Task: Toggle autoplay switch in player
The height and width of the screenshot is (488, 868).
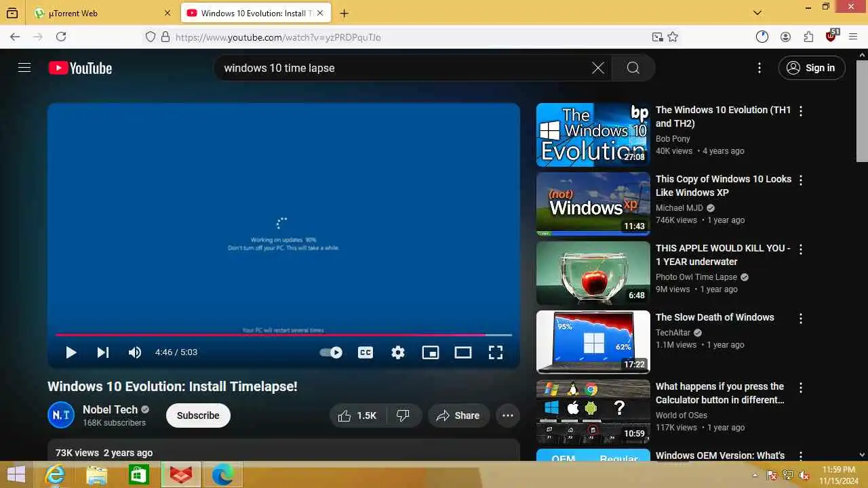Action: (x=331, y=352)
